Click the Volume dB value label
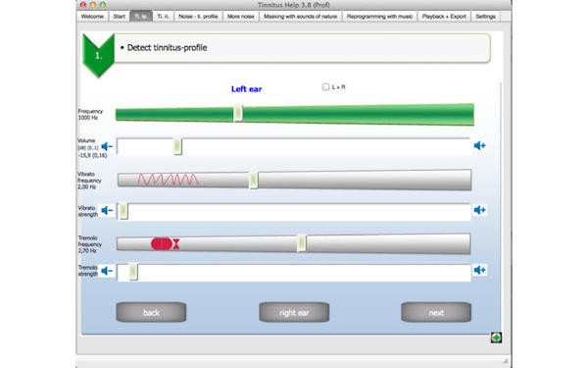 92,155
